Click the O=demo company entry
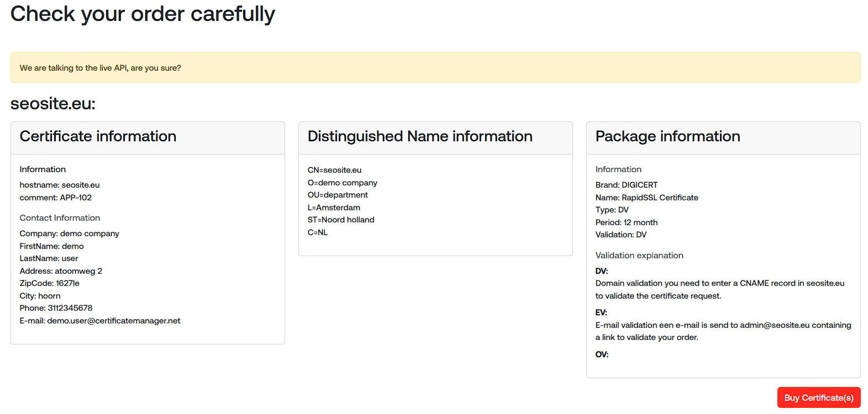This screenshot has width=868, height=414. coord(342,183)
